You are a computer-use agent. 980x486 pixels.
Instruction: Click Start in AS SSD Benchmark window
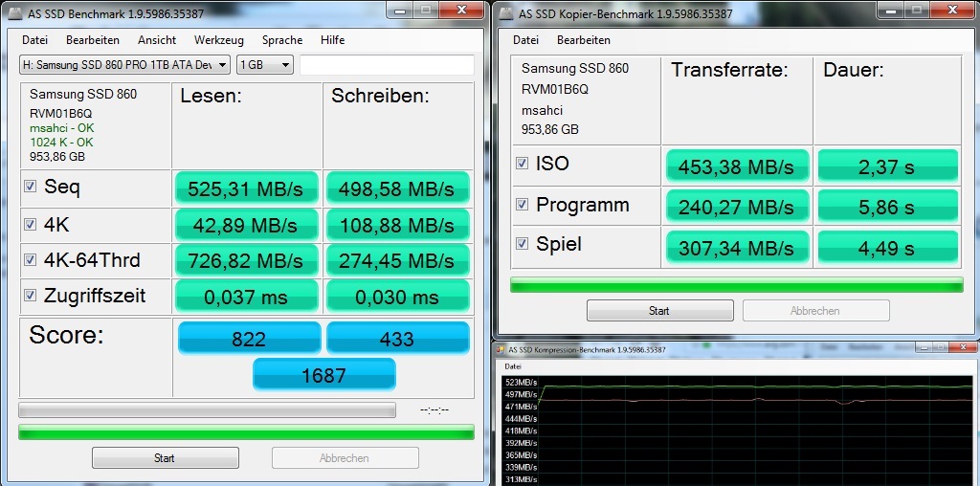pyautogui.click(x=165, y=458)
